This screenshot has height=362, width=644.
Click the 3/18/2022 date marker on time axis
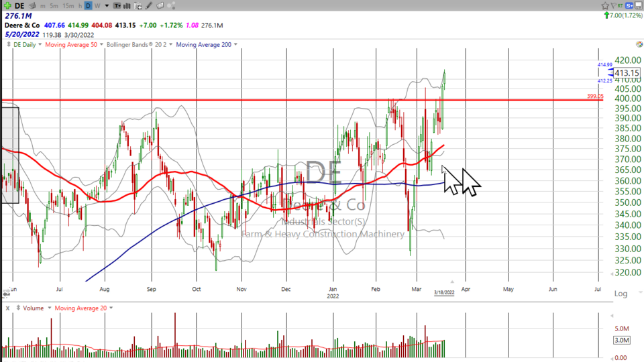tap(443, 292)
